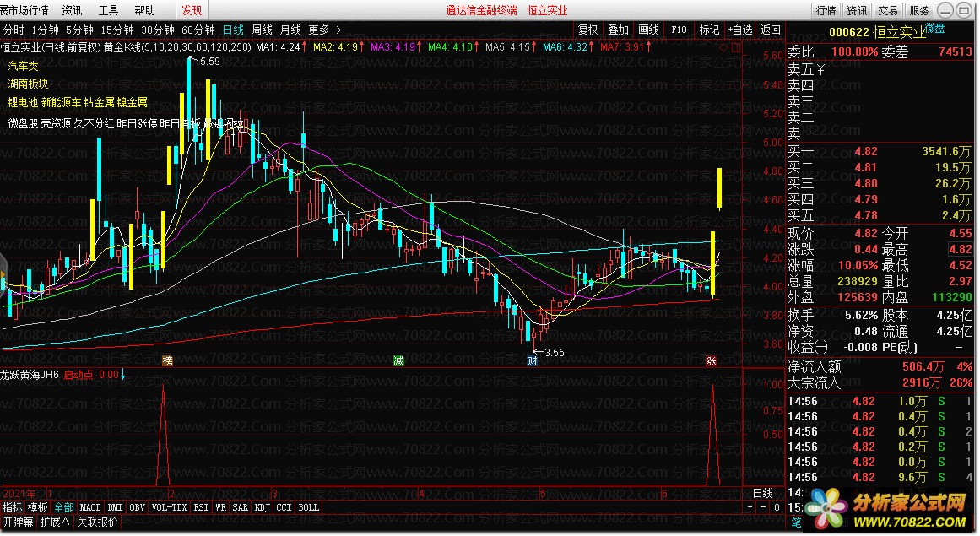Select the 30分钟 timeframe
Viewport: 980px width, 536px height.
click(x=158, y=30)
